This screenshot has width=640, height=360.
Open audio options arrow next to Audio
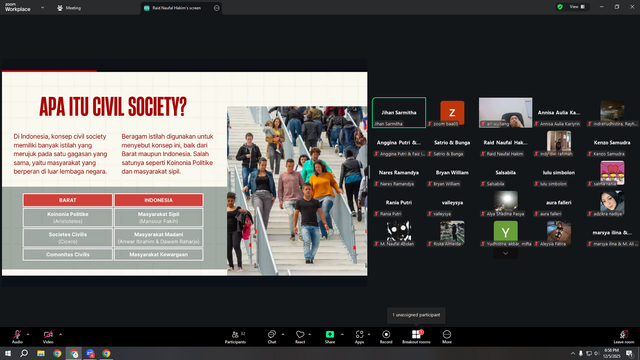[28, 334]
